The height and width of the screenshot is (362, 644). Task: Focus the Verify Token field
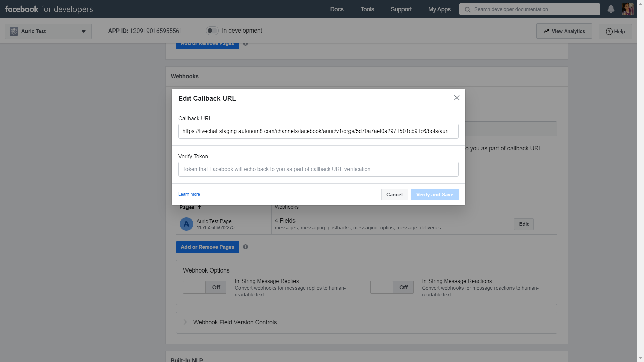click(x=318, y=169)
